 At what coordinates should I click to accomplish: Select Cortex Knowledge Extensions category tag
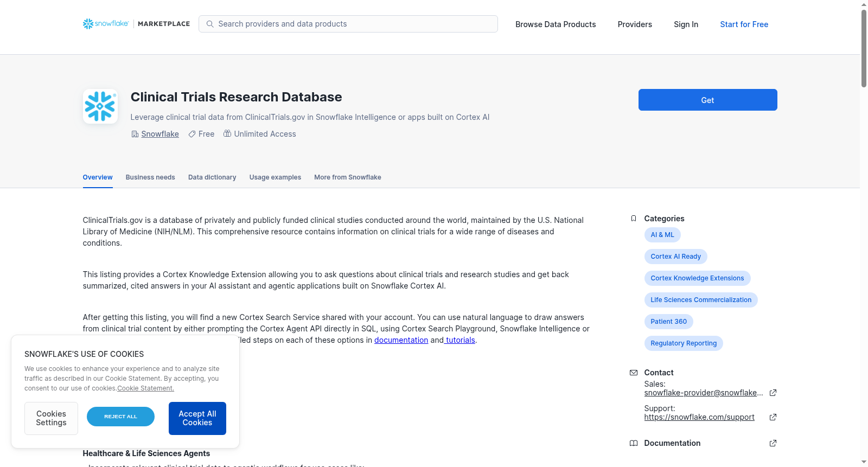[698, 278]
